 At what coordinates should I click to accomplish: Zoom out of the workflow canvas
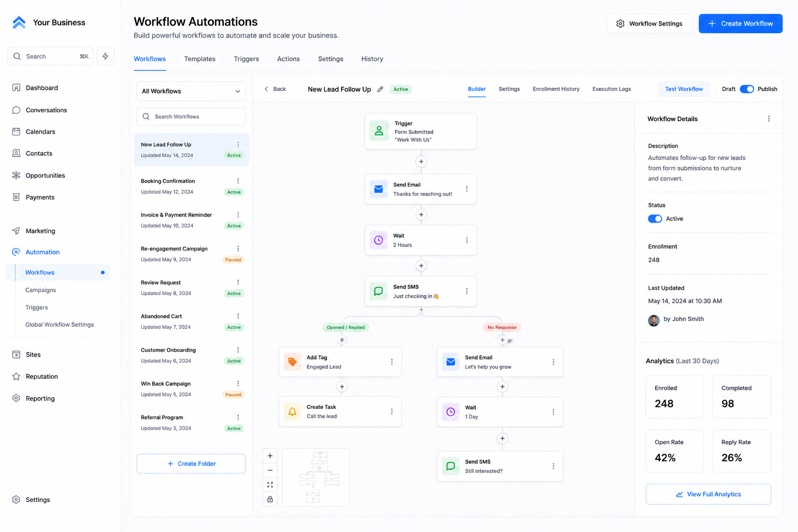(270, 470)
